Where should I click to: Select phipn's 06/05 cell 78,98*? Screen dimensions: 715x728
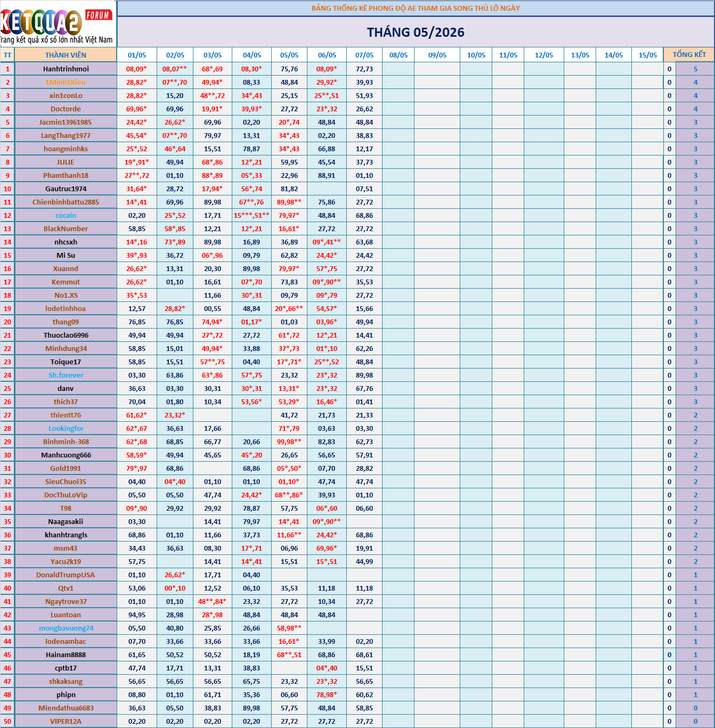click(x=327, y=694)
